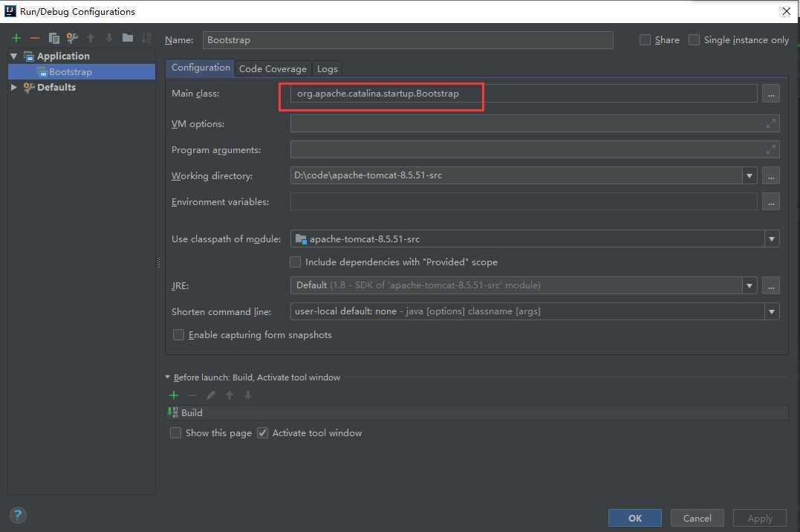Image resolution: width=800 pixels, height=532 pixels.
Task: Browse for a JRE with the ellipsis button
Action: [x=771, y=285]
